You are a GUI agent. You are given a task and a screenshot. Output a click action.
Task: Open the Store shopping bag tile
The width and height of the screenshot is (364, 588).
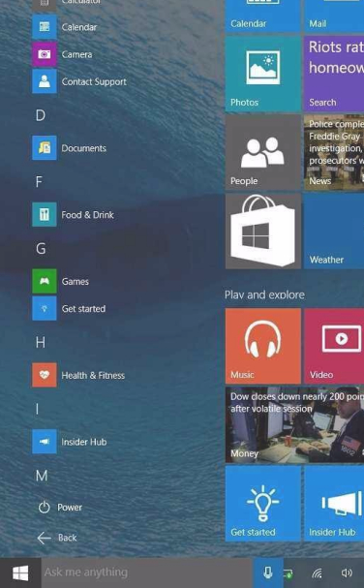click(x=263, y=231)
